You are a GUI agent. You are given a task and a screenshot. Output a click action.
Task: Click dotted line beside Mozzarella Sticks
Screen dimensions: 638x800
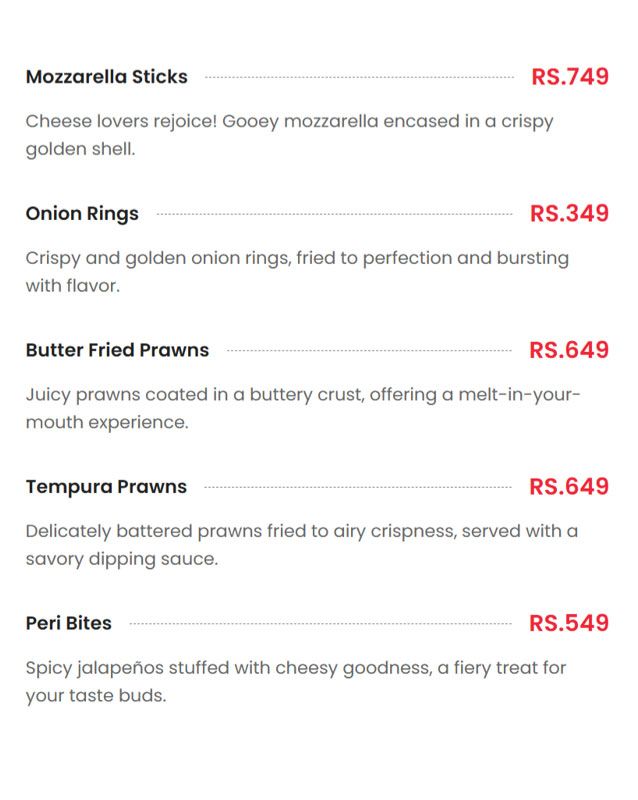(359, 78)
